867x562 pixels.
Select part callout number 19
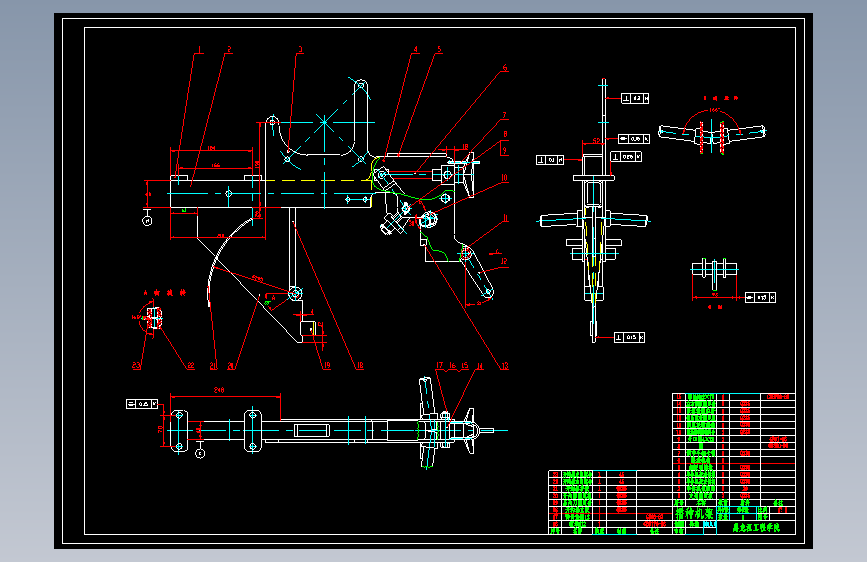[x=327, y=366]
